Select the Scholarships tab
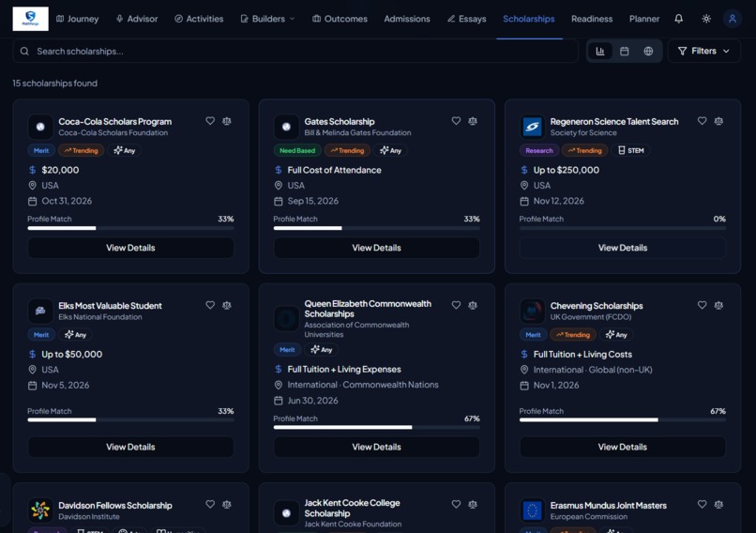Viewport: 756px width, 533px height. 528,19
